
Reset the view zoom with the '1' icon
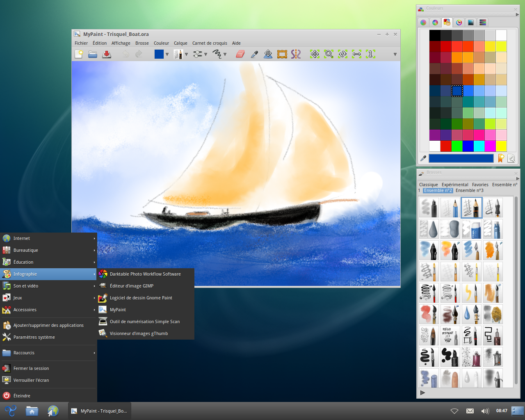click(371, 54)
